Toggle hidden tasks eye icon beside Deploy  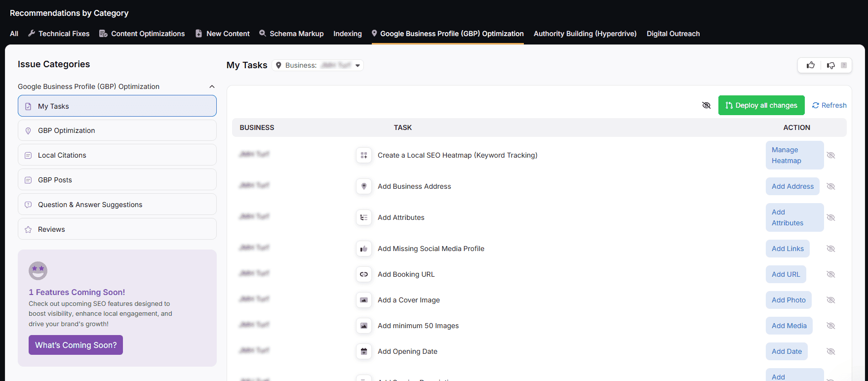pos(706,105)
